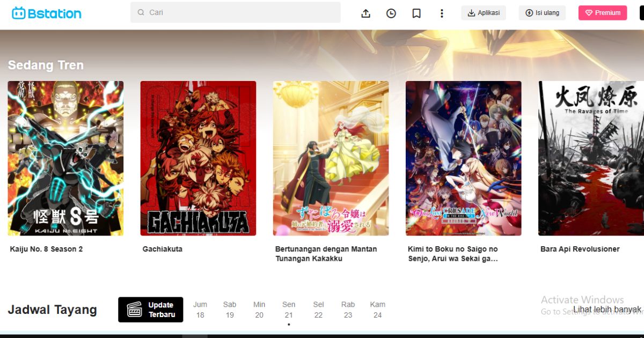
Task: Click the film reel icon on Update Terbaru
Action: [133, 309]
